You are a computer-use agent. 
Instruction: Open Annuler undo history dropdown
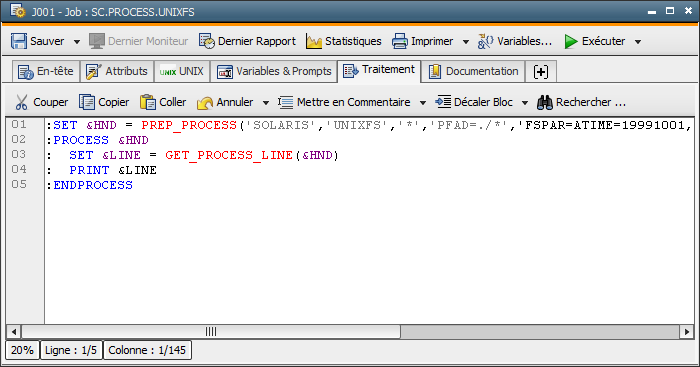[x=266, y=103]
